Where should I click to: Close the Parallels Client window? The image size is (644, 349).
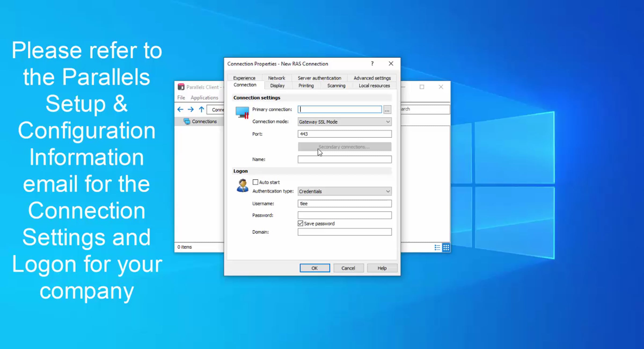441,87
